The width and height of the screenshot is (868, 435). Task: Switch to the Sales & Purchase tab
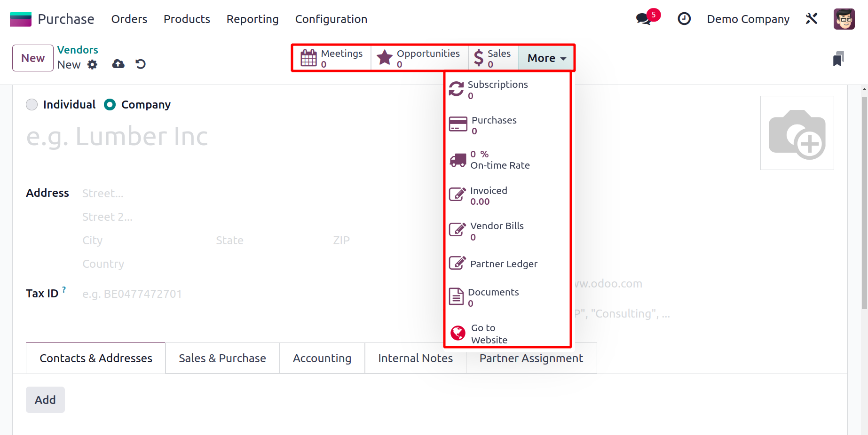click(x=222, y=358)
